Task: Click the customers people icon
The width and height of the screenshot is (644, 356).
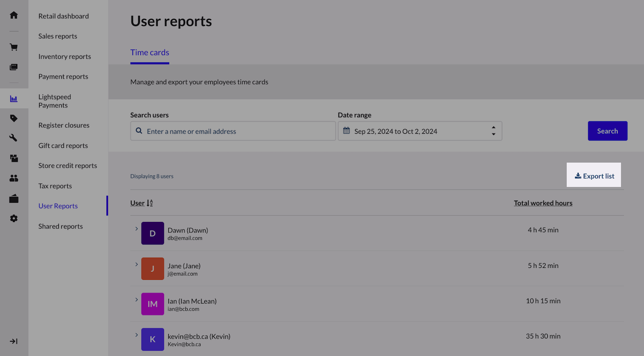Action: tap(14, 178)
